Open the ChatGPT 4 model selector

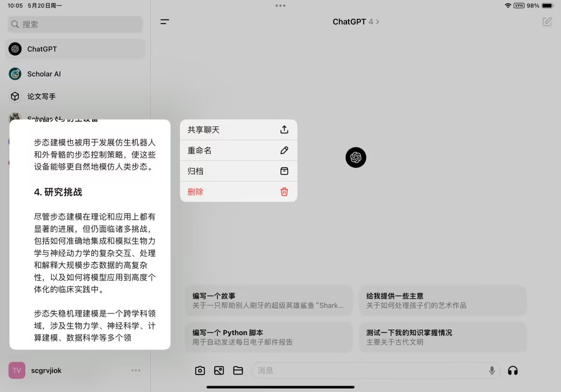356,21
